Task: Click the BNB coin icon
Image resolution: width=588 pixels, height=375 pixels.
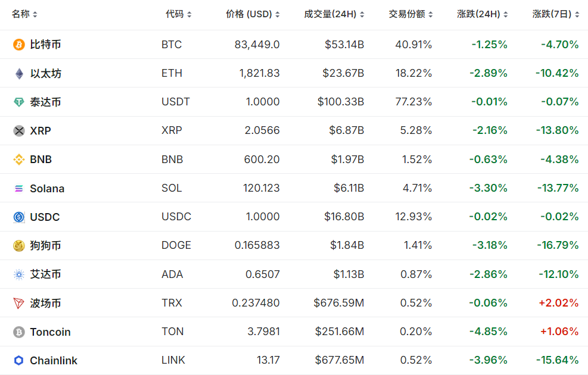Action: [19, 160]
